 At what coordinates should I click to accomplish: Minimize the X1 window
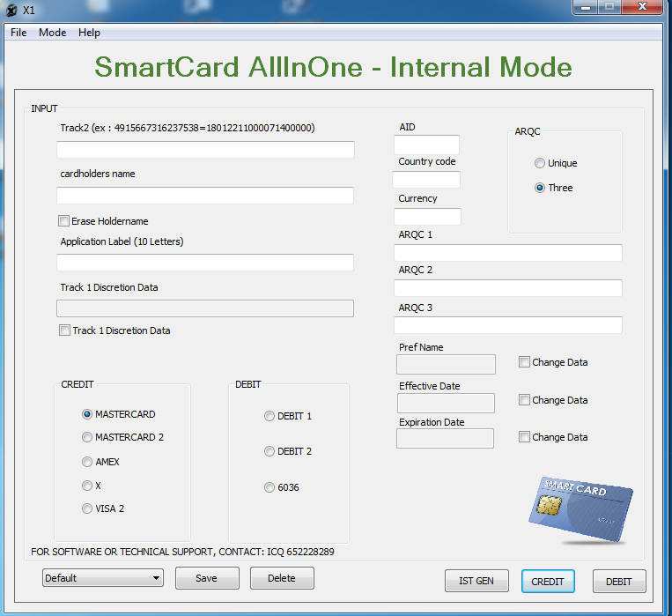tap(586, 7)
